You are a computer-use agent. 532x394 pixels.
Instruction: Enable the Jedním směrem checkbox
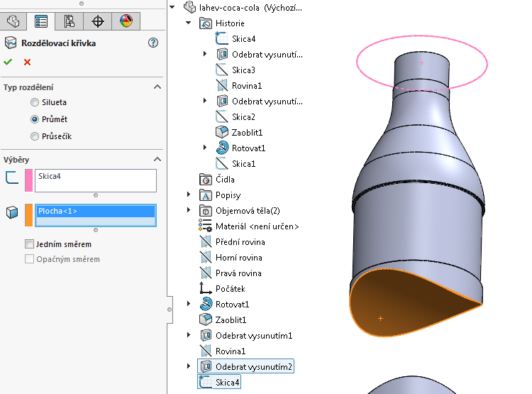[30, 244]
